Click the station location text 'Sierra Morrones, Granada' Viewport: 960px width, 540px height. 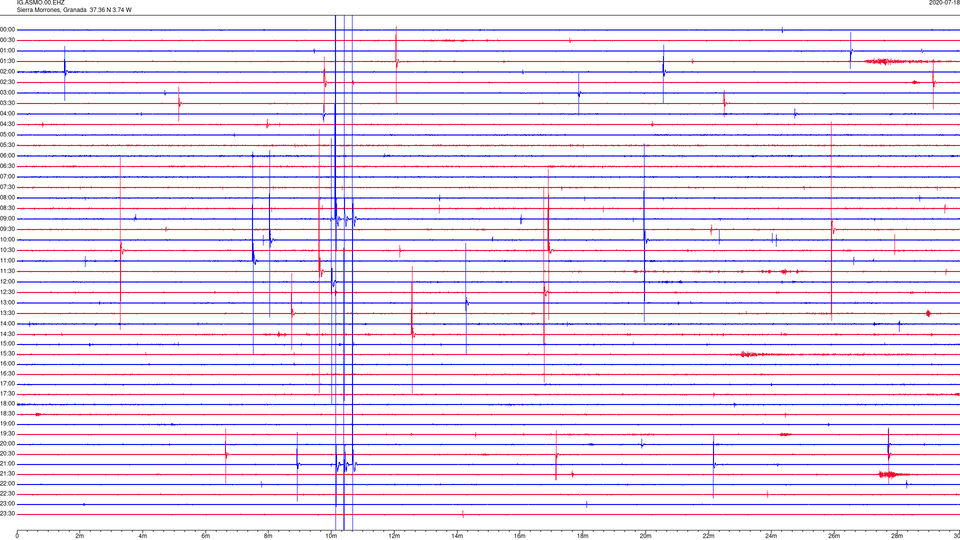(x=51, y=10)
